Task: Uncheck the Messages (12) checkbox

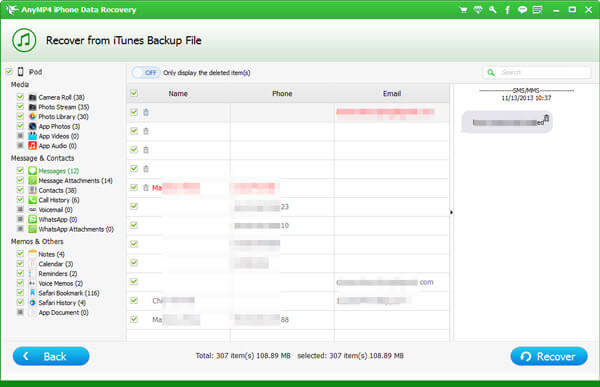Action: (x=20, y=170)
